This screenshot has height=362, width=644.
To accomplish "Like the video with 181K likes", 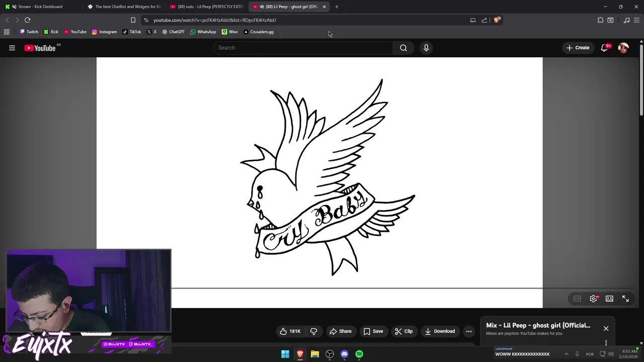I will (x=290, y=331).
